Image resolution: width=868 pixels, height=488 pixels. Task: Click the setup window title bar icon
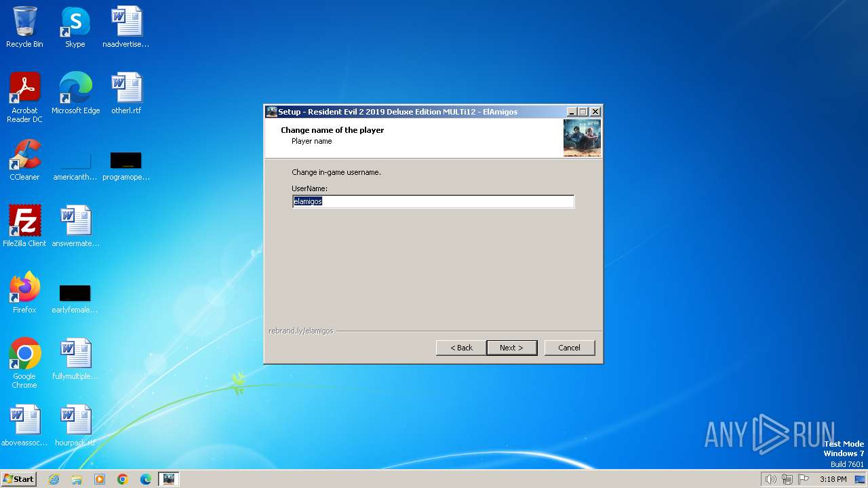coord(271,112)
